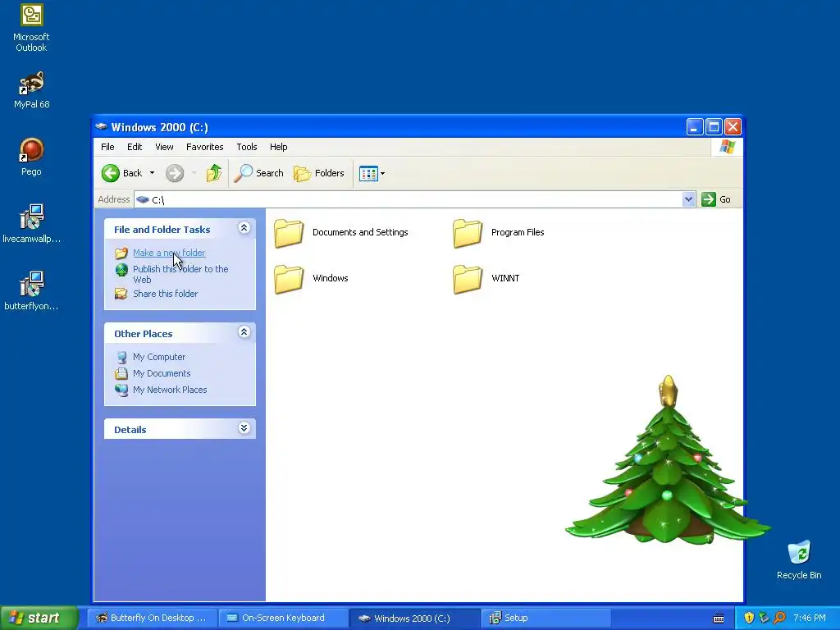Image resolution: width=840 pixels, height=630 pixels.
Task: Click the clock showing 7:46 PM
Action: click(810, 618)
